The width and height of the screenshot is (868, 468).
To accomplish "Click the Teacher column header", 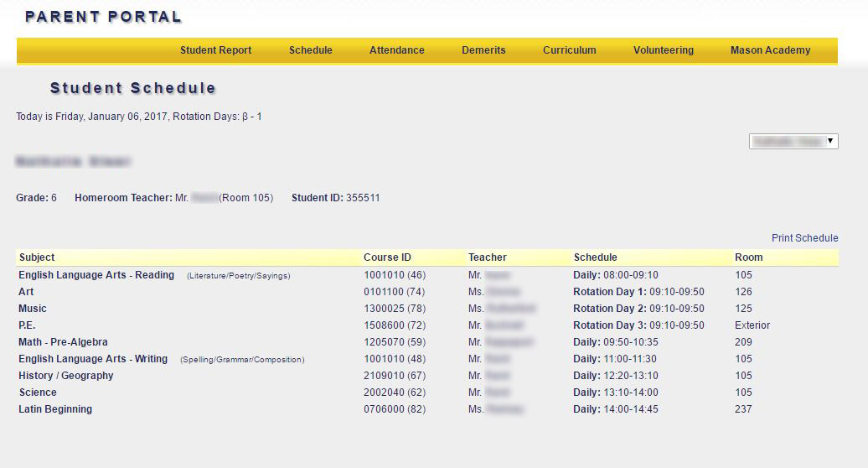I will 487,257.
